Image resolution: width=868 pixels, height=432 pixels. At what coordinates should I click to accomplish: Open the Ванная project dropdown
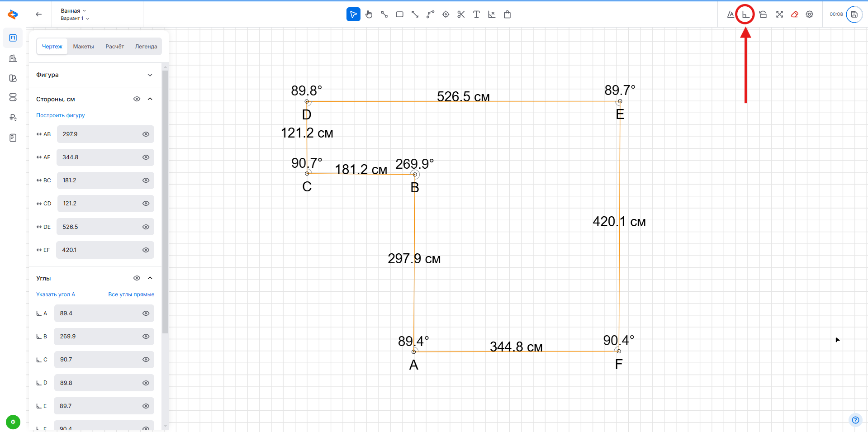point(73,10)
